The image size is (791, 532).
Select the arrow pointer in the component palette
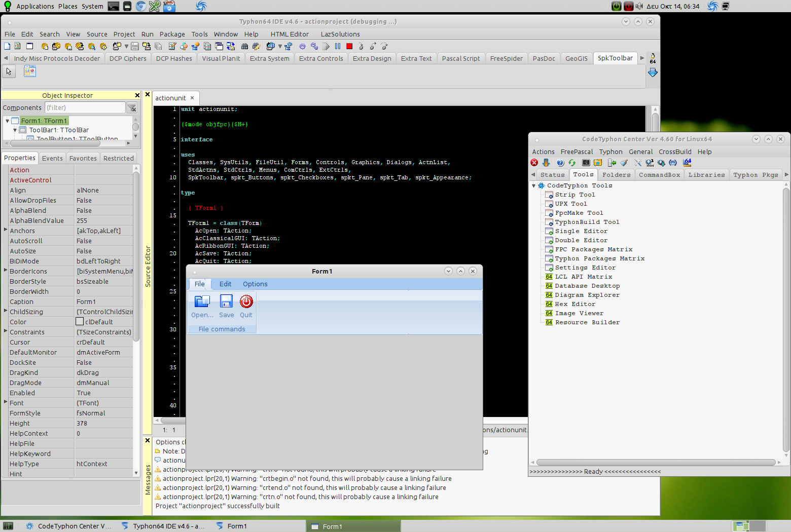coord(9,71)
